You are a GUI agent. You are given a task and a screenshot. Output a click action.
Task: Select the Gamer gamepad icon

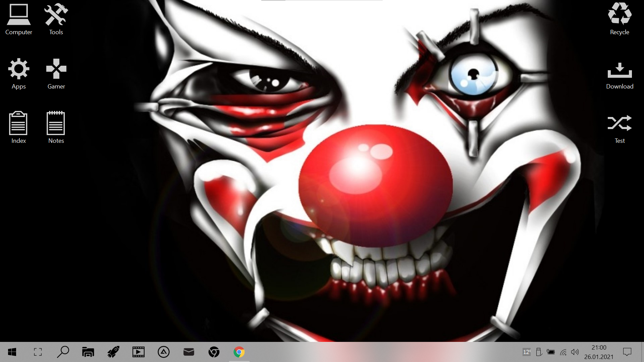pos(56,73)
